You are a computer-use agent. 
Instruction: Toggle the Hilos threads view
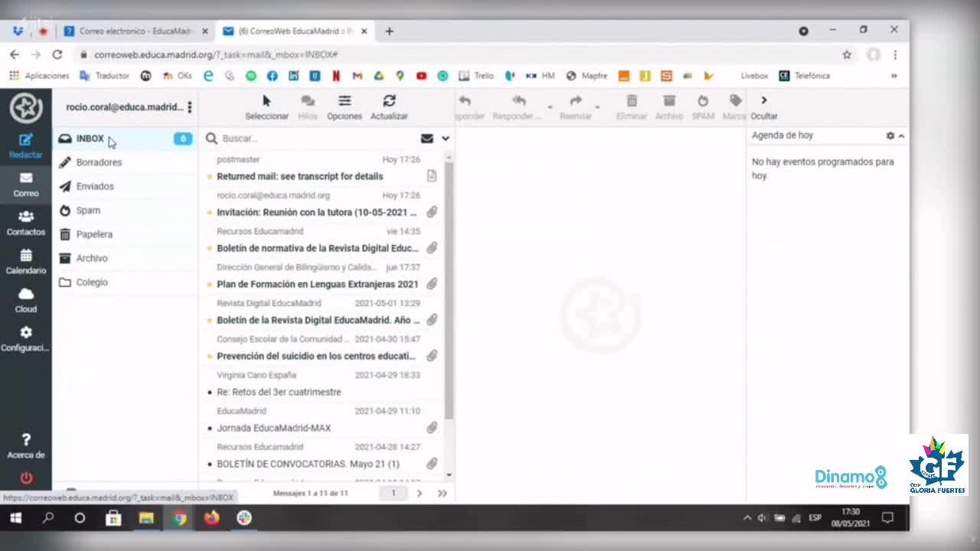point(308,107)
